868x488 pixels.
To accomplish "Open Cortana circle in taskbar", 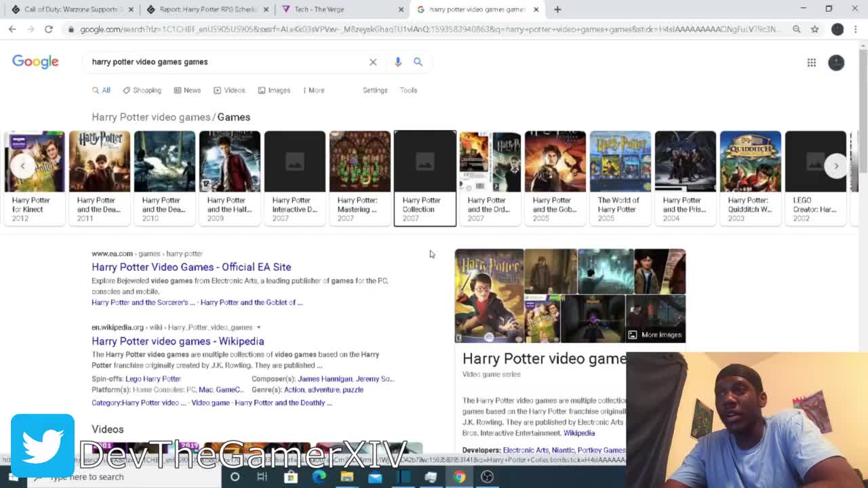I will pos(235,476).
